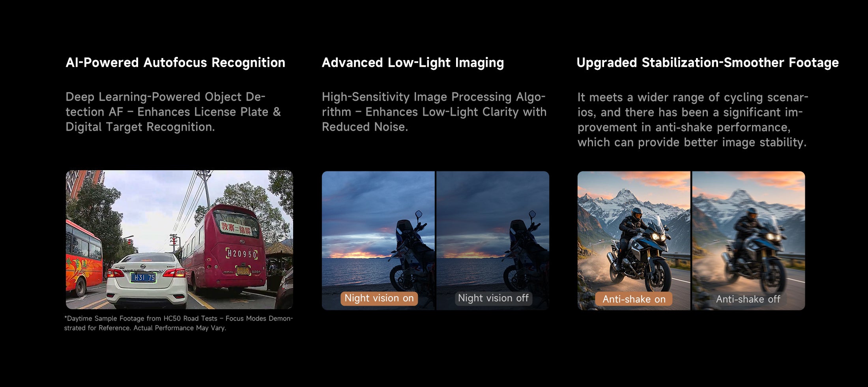Click the small yellow plate on red bus

243,271
